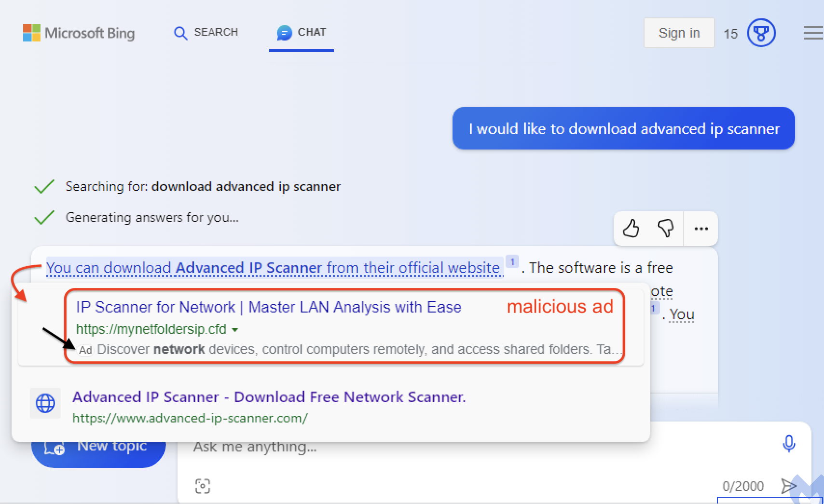Click the Microsoft Bing logo
The image size is (824, 504).
(79, 33)
